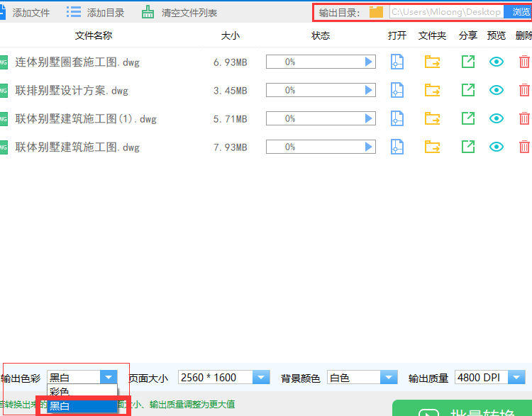This screenshot has height=416, width=532.
Task: Start conversion of 7.93MB file play arrow
Action: coord(368,147)
